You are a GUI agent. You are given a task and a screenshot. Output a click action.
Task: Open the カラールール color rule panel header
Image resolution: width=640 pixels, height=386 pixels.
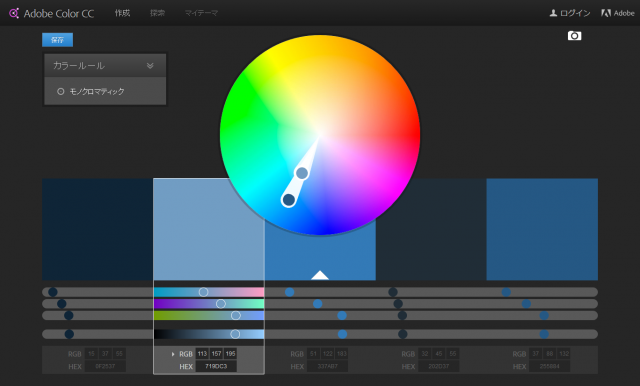(x=105, y=65)
